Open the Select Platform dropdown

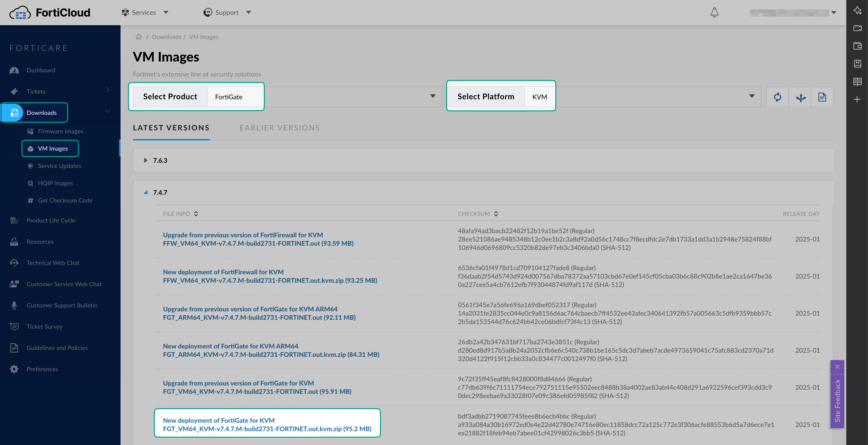[751, 96]
